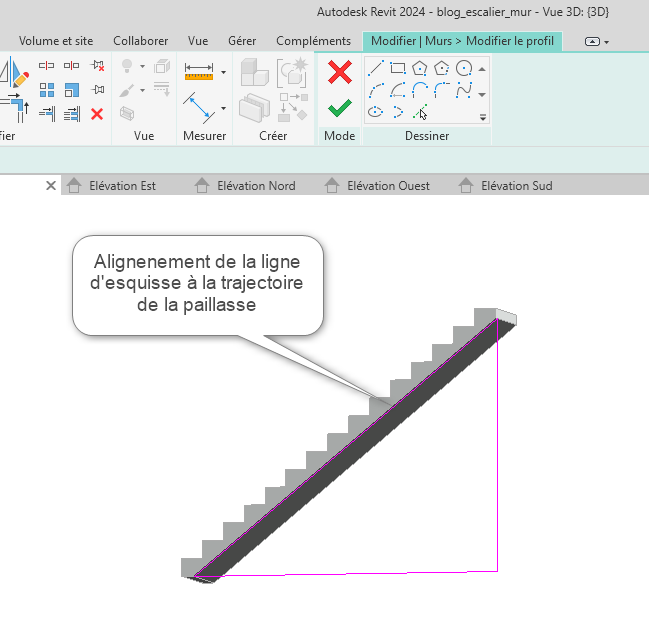Open the Collaborer ribbon tab
The height and width of the screenshot is (621, 649).
(140, 41)
